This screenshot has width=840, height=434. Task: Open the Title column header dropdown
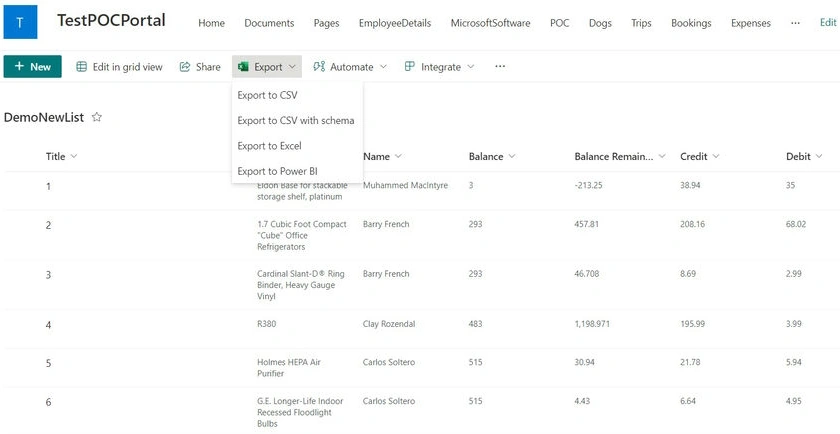(74, 156)
